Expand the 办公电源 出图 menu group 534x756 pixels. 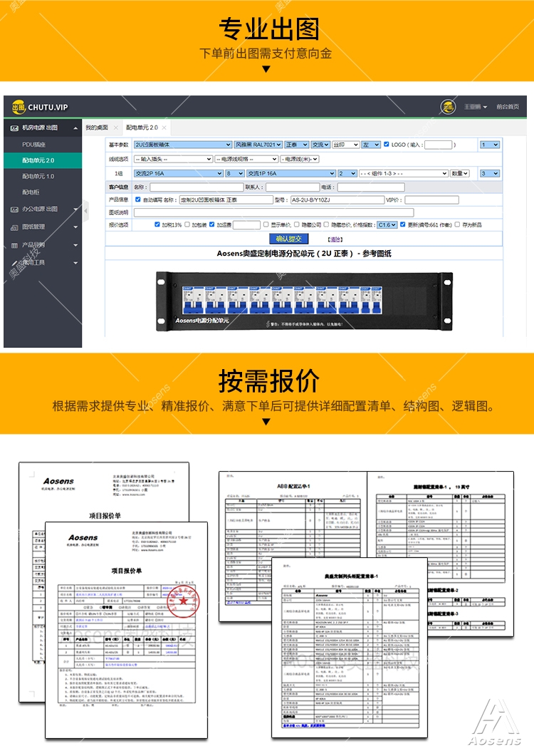[75, 209]
